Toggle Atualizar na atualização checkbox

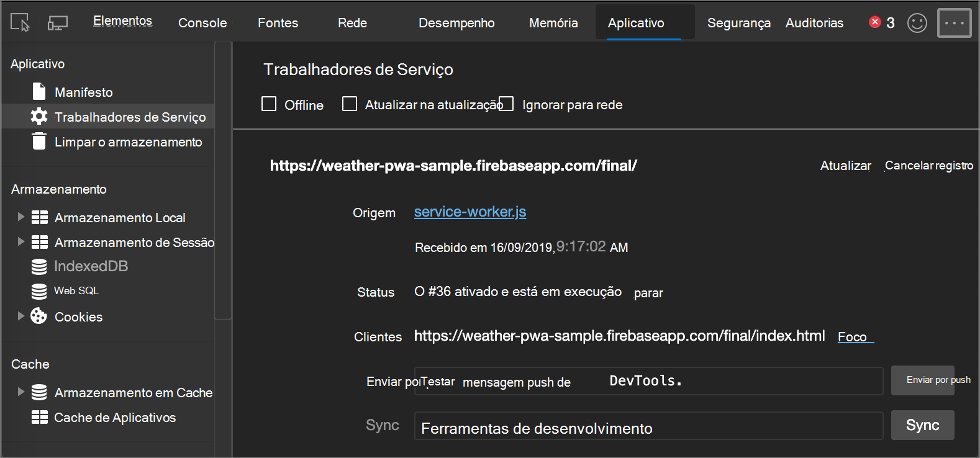point(350,104)
